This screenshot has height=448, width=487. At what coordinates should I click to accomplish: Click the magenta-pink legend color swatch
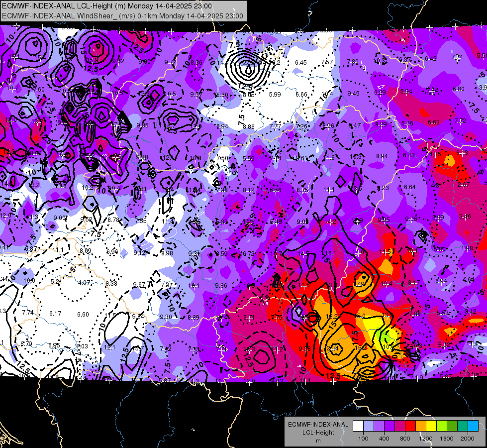click(x=400, y=426)
